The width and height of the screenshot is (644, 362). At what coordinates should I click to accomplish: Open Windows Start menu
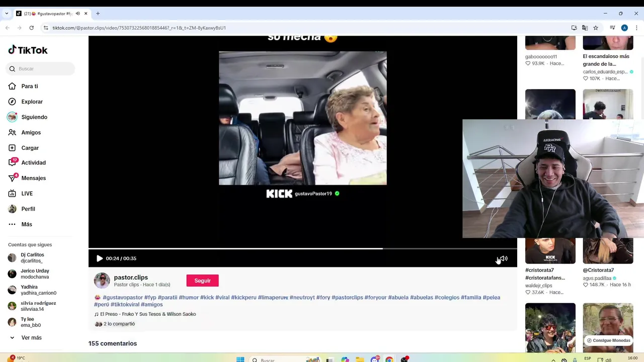pyautogui.click(x=240, y=359)
